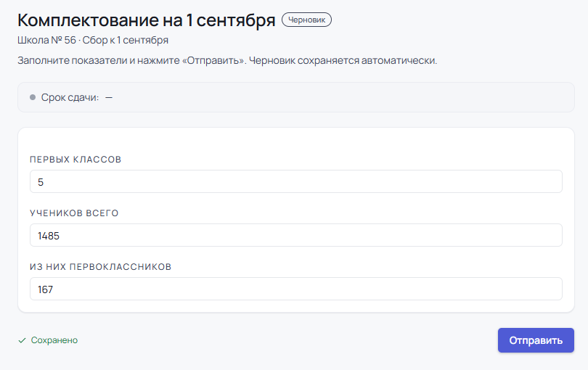Click the subtitle Школа № 56 · Сбор к 1 сентября
Screen dimensions: 588x370
pyautogui.click(x=93, y=40)
